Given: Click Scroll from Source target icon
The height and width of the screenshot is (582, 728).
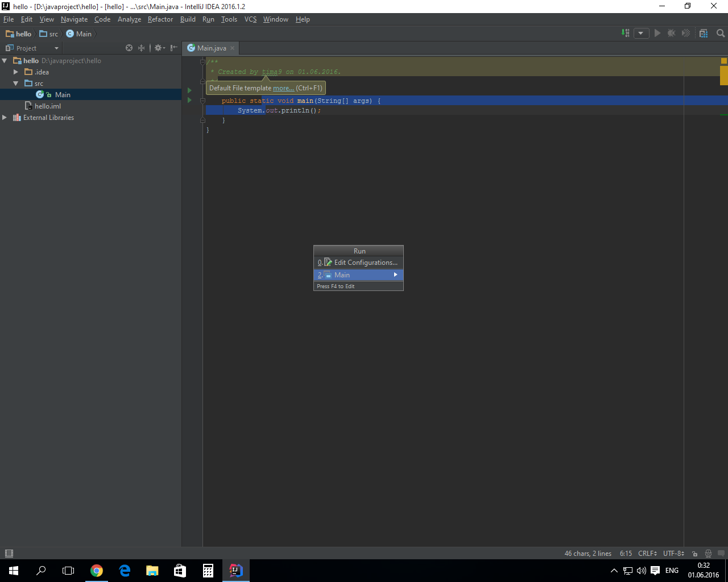Looking at the screenshot, I should click(129, 48).
